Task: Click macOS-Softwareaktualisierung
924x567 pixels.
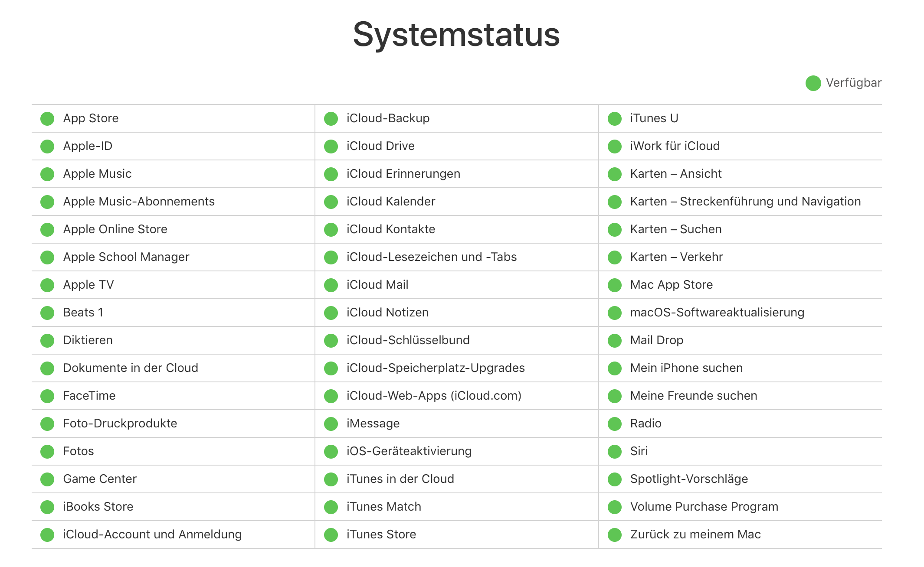Action: coord(717,313)
